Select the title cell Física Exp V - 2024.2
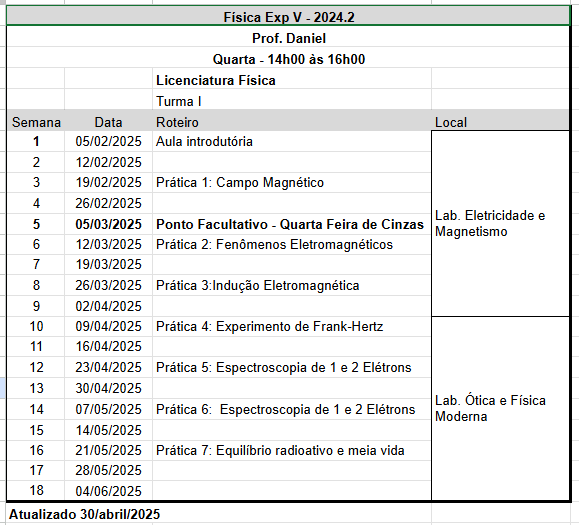This screenshot has width=579, height=525. pyautogui.click(x=288, y=17)
